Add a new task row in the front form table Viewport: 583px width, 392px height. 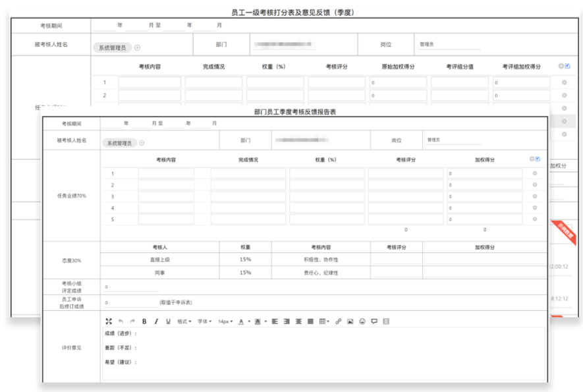pos(532,159)
